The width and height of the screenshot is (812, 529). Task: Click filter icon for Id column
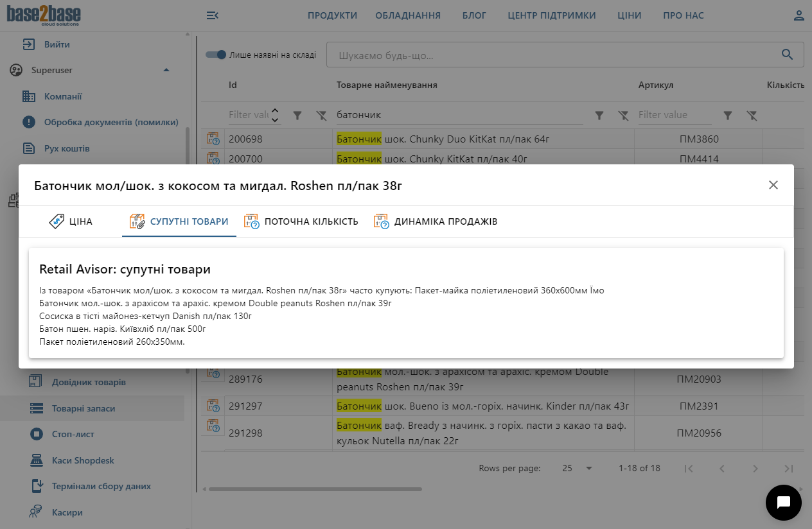(x=297, y=115)
